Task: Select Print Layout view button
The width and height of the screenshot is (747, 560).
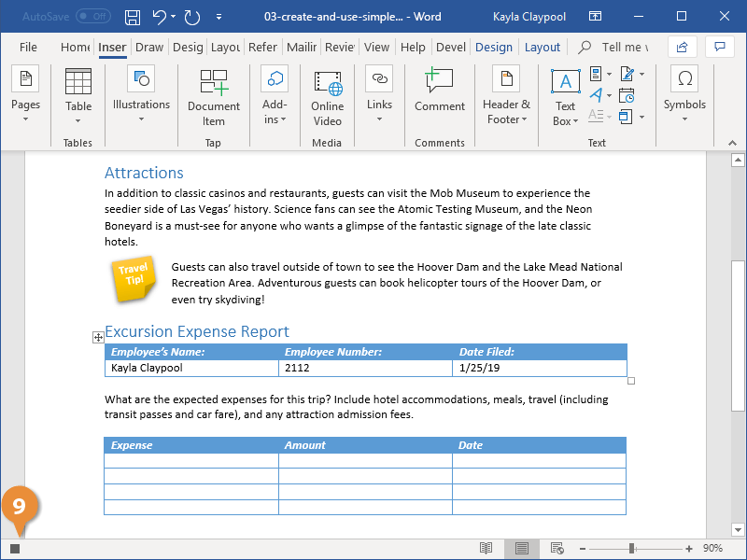Action: (x=522, y=549)
